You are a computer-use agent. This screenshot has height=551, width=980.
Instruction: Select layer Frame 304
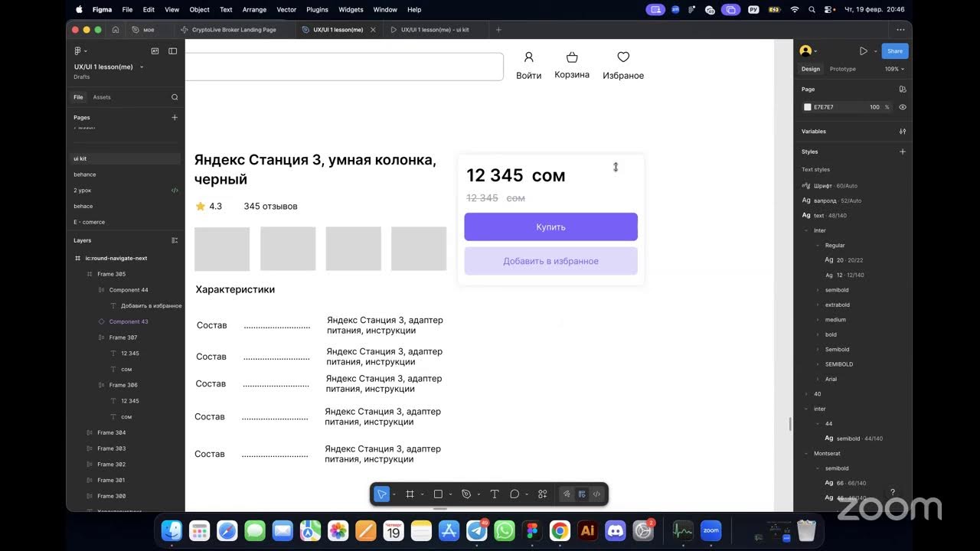(x=111, y=432)
